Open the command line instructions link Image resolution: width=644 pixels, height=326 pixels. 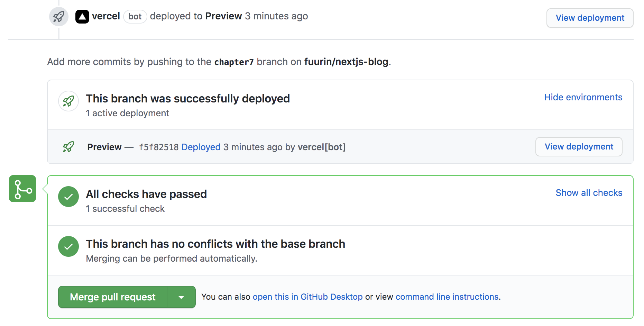(x=447, y=297)
